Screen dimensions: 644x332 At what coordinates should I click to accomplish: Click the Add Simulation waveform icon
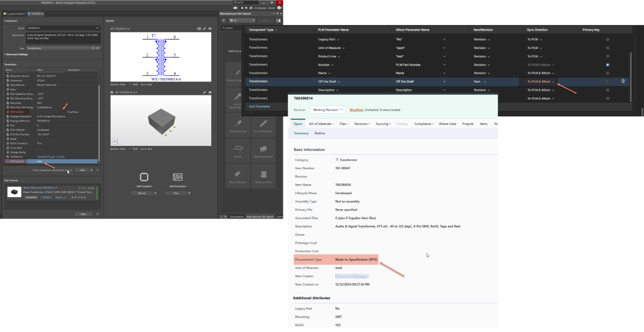coord(178,177)
